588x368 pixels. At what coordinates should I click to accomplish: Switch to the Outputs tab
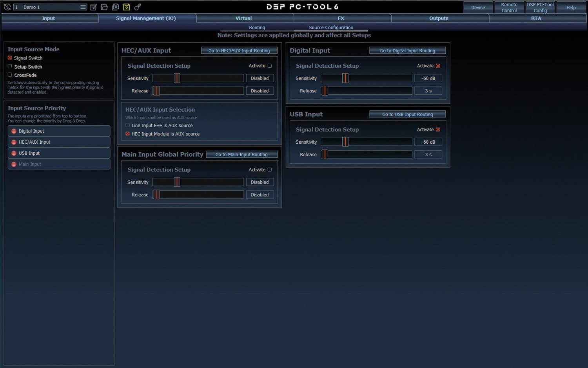tap(439, 18)
